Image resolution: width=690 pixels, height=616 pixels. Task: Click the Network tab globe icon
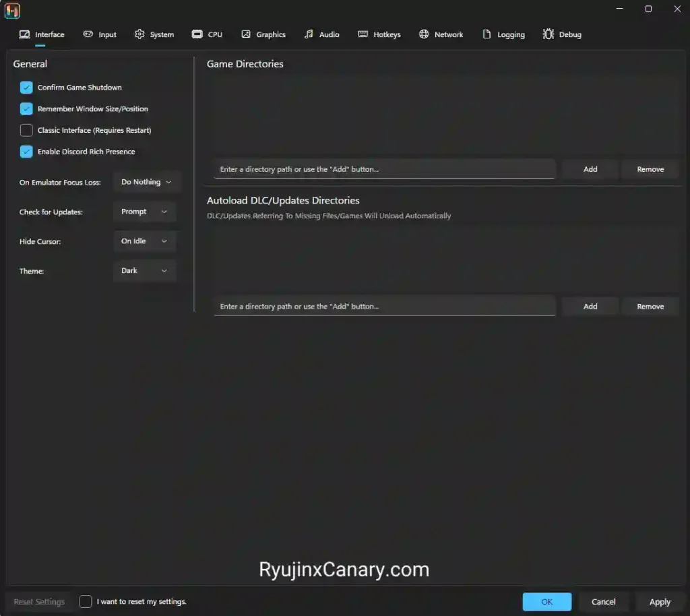424,34
